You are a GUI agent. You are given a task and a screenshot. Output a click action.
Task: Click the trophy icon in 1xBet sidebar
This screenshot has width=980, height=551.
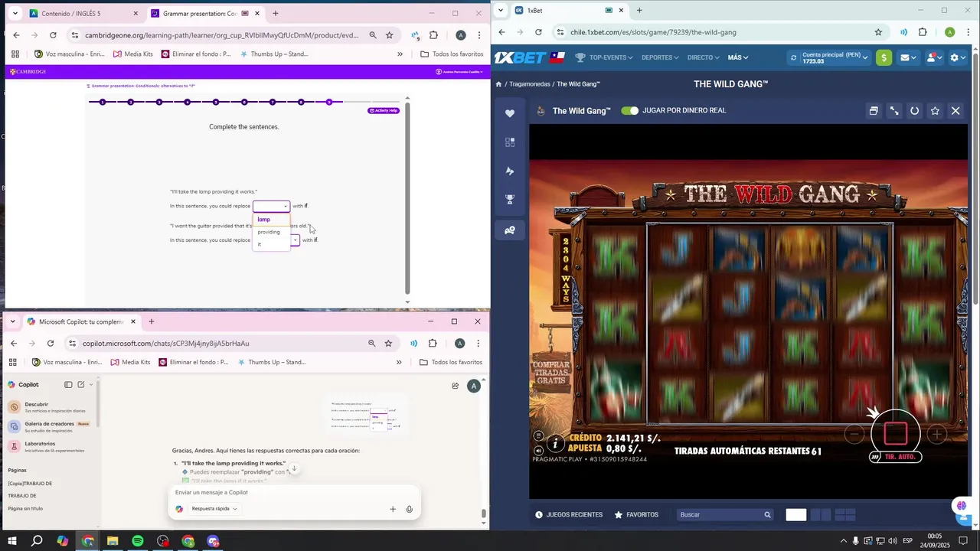pyautogui.click(x=510, y=200)
